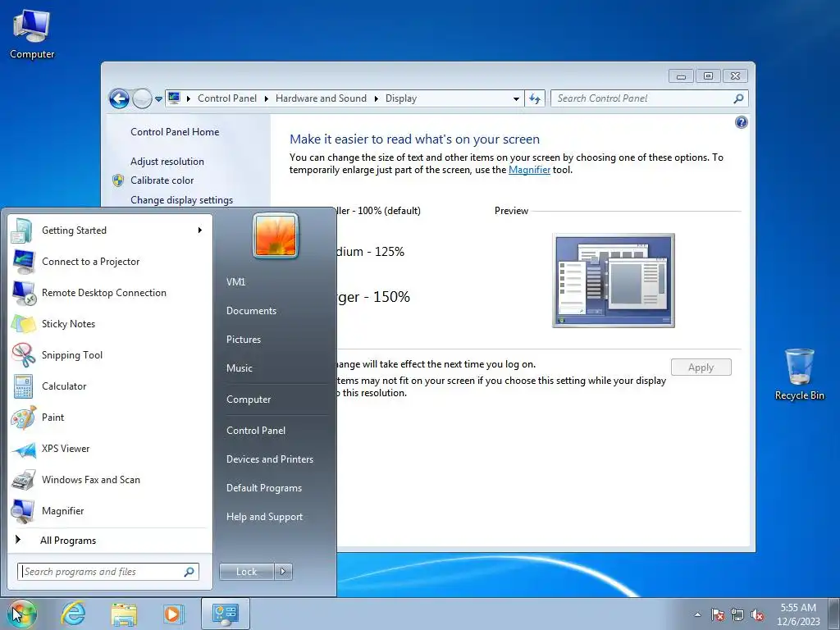
Task: Click the Lock button
Action: pos(246,572)
